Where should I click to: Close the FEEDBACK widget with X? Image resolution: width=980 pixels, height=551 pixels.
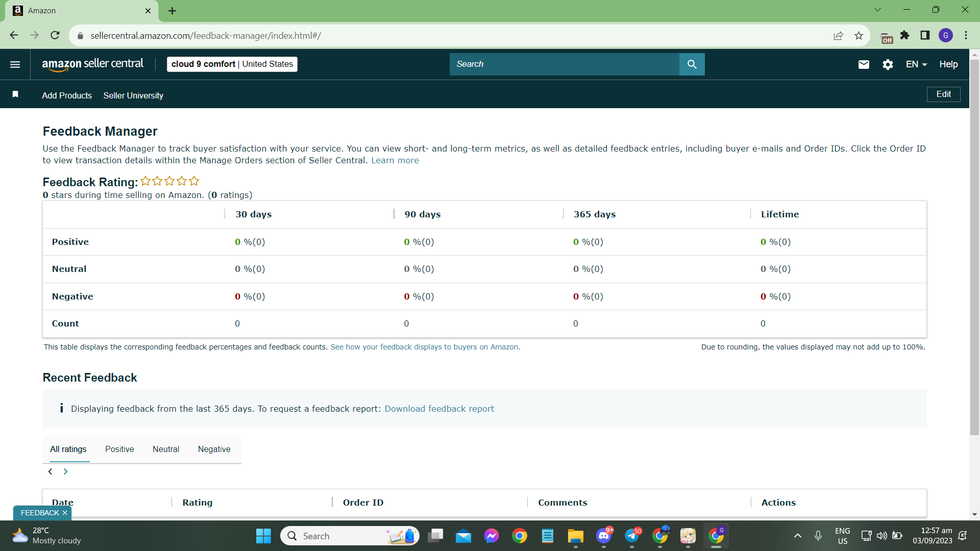point(65,513)
